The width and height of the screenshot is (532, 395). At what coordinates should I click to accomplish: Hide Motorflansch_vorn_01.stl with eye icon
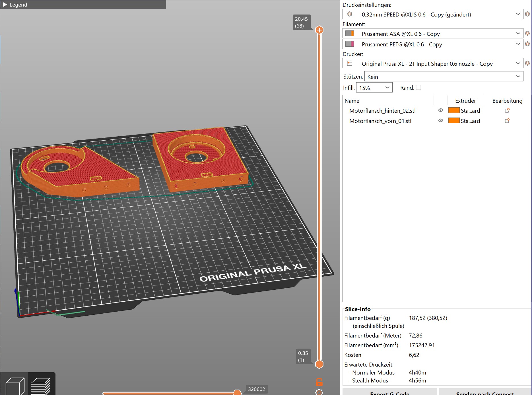tap(441, 121)
